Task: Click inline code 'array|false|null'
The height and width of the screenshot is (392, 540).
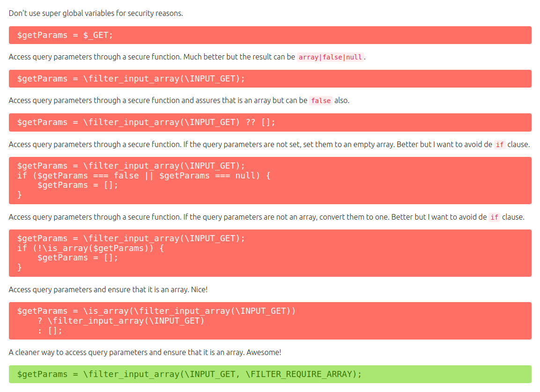Action: pyautogui.click(x=330, y=57)
